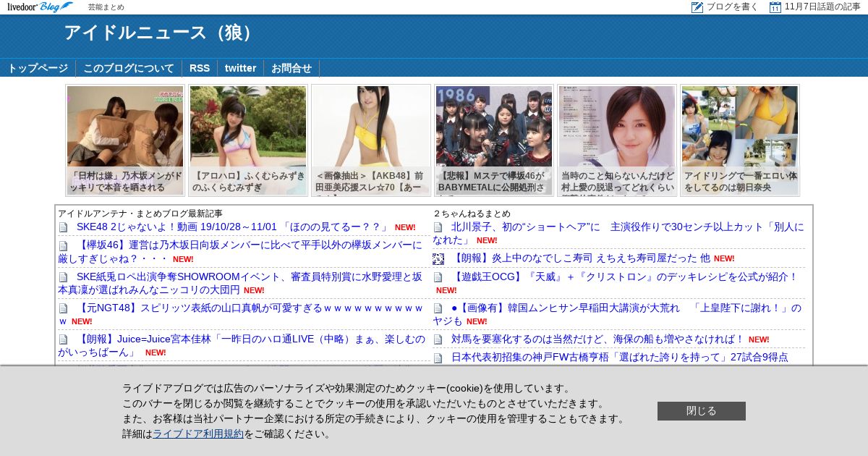Click the 芸能まとめ category link

(x=106, y=7)
